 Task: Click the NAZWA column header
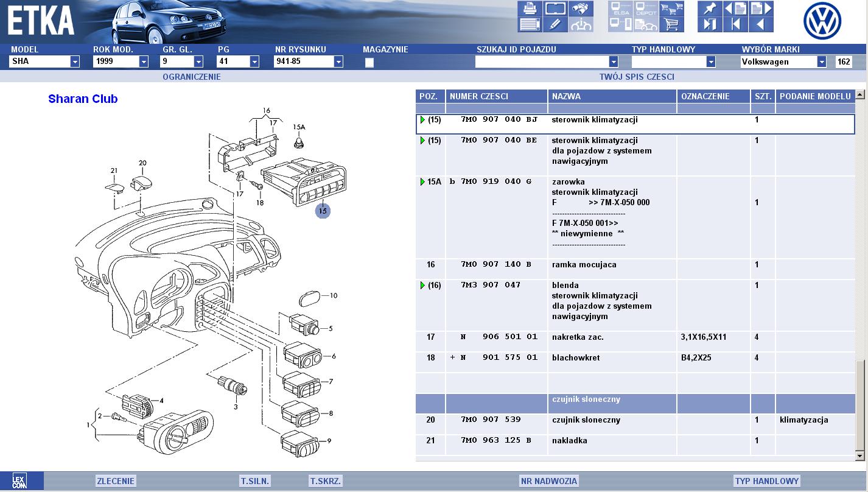point(612,96)
